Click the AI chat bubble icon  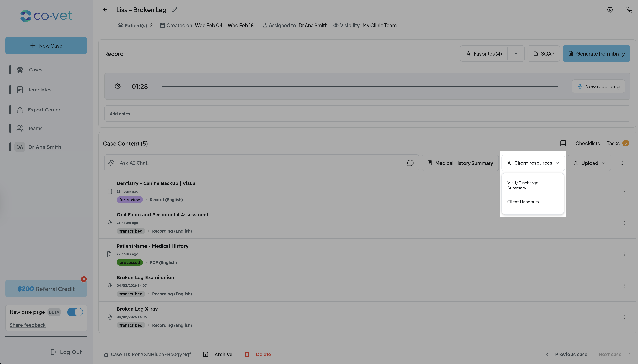[x=410, y=163]
